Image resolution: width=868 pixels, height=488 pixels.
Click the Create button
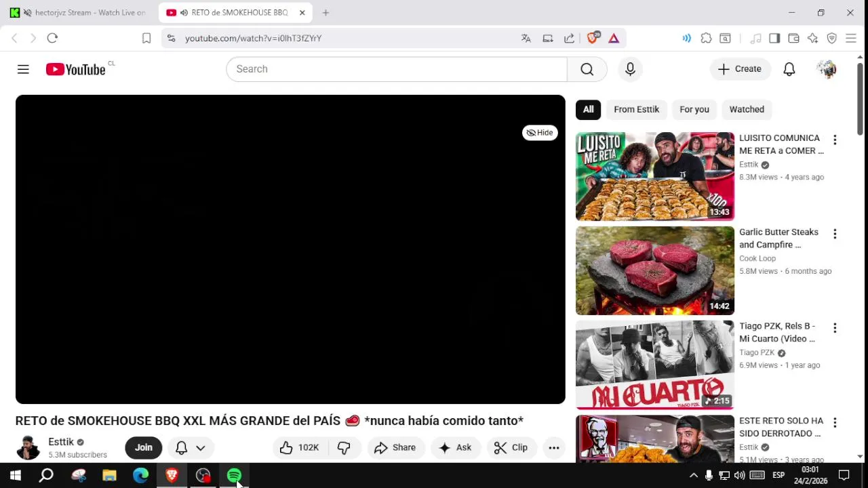740,69
